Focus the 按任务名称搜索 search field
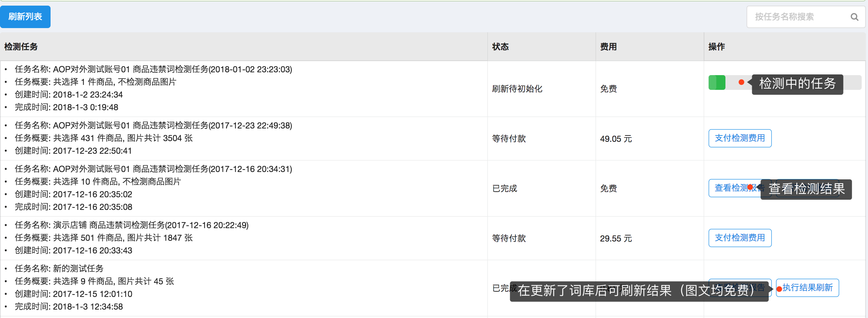 (x=797, y=17)
